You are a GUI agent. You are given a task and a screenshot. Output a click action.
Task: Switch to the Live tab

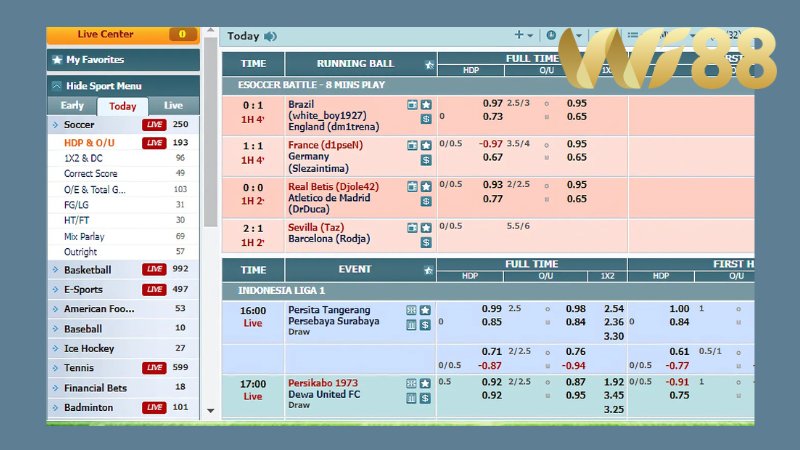click(x=173, y=106)
